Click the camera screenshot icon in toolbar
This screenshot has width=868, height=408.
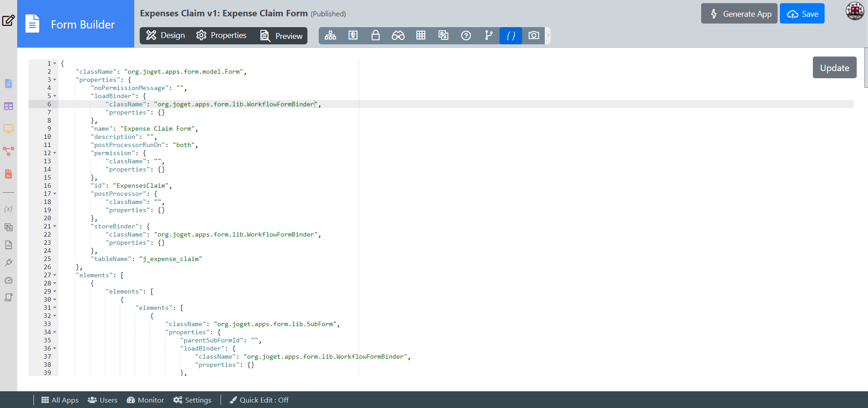[x=533, y=36]
